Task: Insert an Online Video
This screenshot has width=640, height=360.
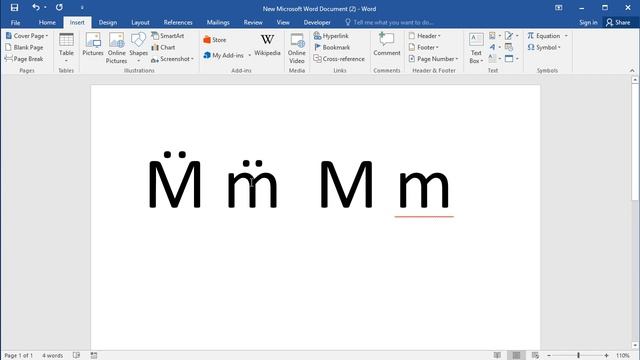Action: click(x=297, y=48)
